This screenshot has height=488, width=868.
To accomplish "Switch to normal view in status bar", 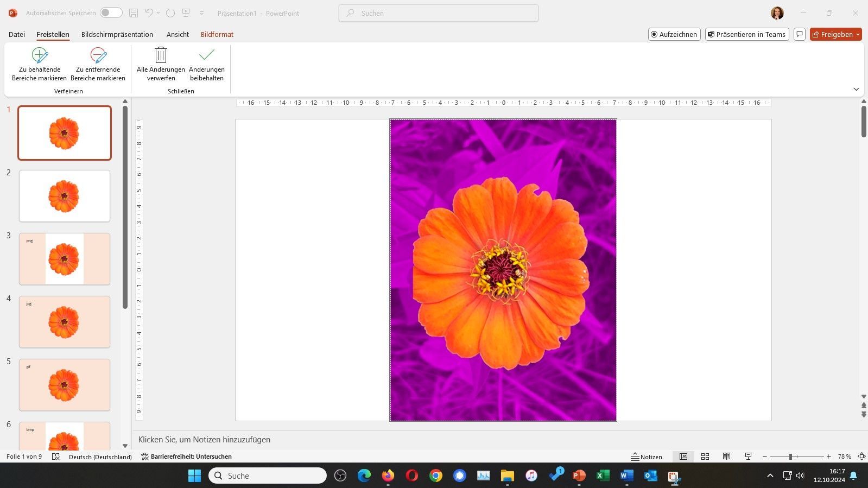I will [683, 457].
